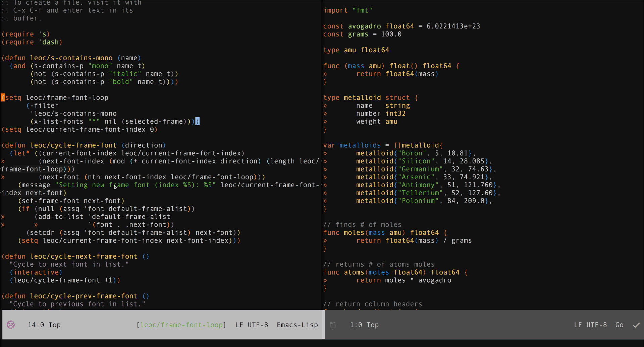This screenshot has width=644, height=347.
Task: Click the "italic" string literal
Action: click(125, 74)
